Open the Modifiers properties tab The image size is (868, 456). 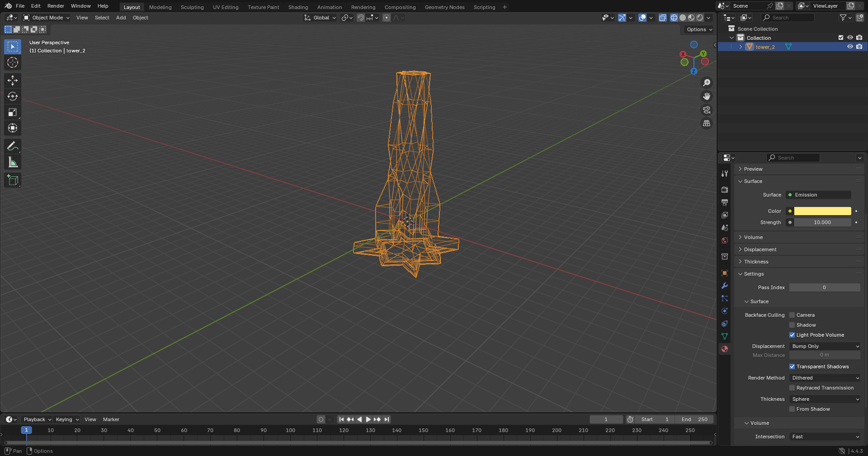pos(725,286)
